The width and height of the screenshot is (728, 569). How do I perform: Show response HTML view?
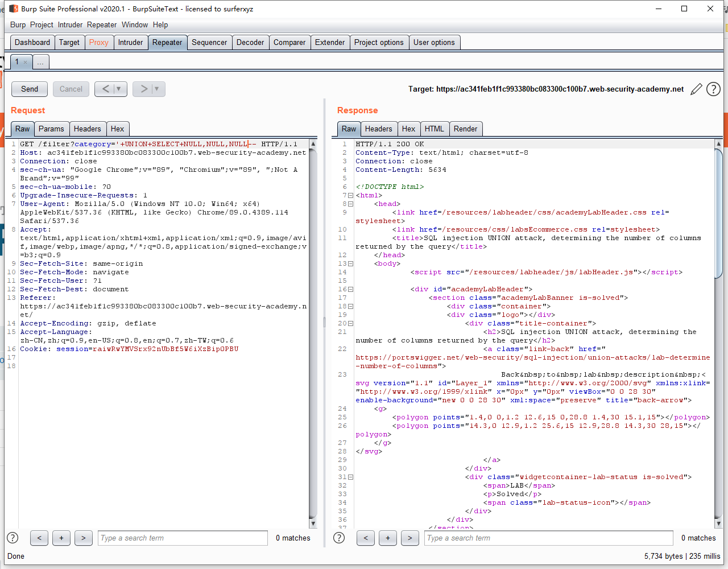point(435,129)
